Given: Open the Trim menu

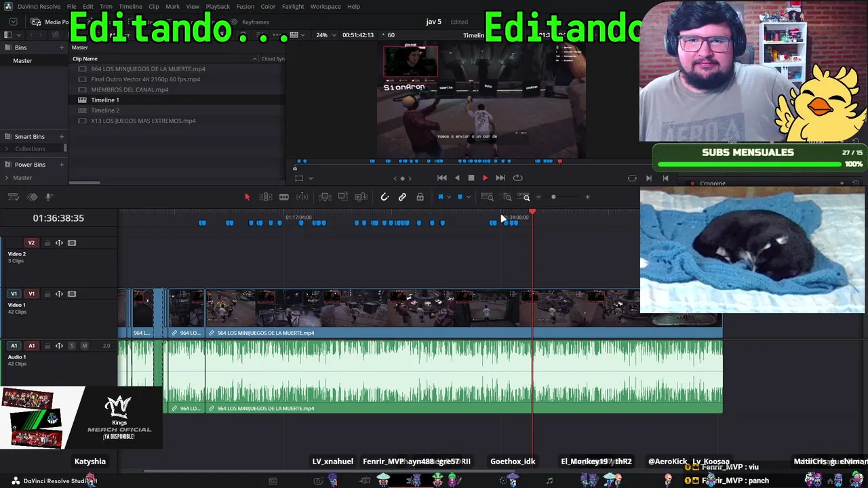Looking at the screenshot, I should [106, 7].
